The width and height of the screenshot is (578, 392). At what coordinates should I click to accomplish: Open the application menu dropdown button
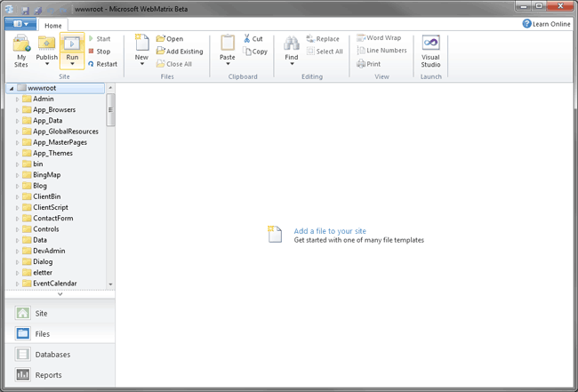18,24
